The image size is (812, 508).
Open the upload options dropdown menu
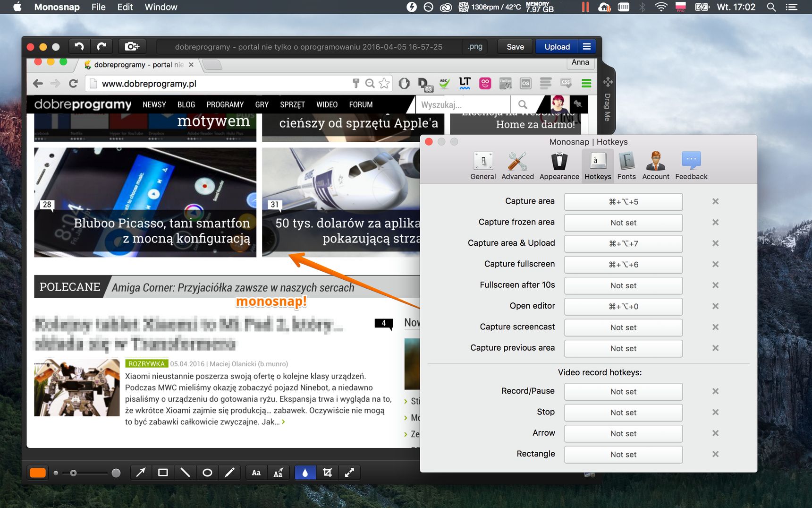tap(587, 46)
